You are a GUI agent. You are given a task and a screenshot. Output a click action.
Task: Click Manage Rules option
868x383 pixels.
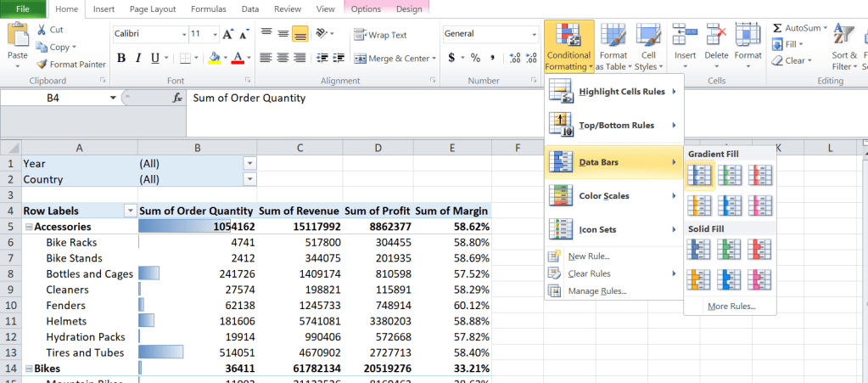tap(597, 291)
